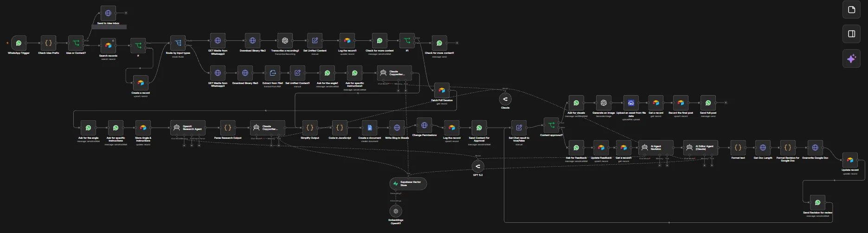Open the GET Media from Whatsapp2 node

[x=218, y=40]
